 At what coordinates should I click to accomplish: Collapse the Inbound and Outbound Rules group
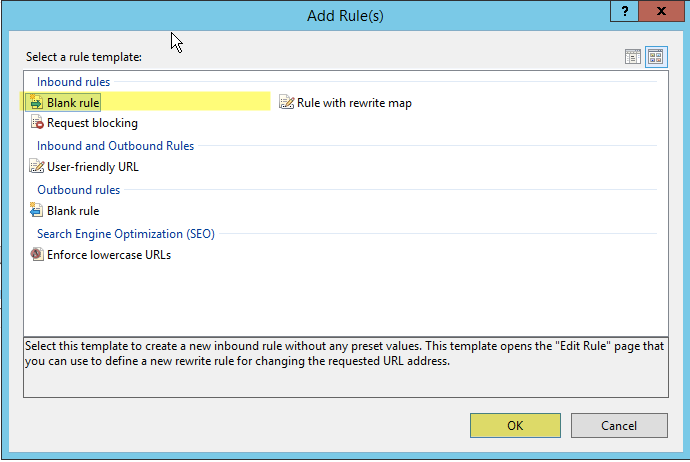(115, 146)
